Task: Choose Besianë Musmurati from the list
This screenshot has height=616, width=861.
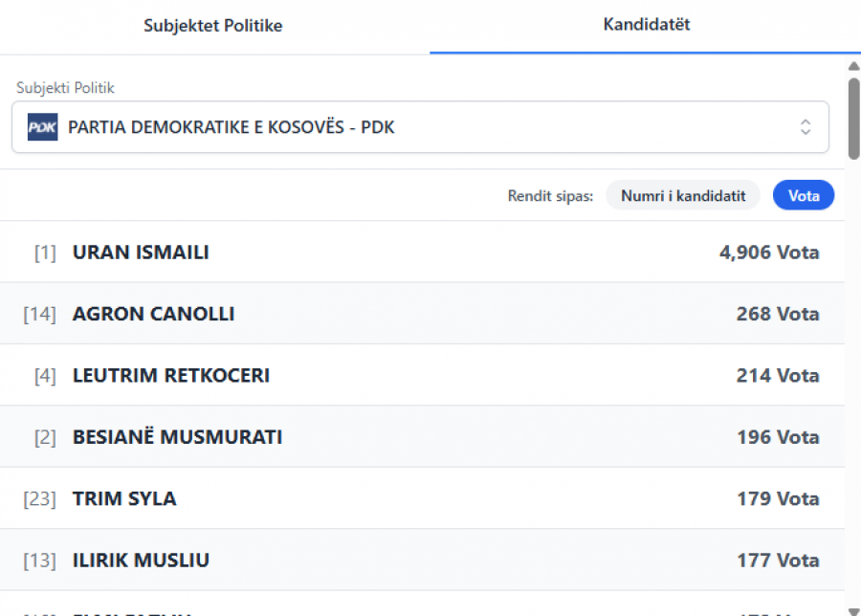Action: 177,437
